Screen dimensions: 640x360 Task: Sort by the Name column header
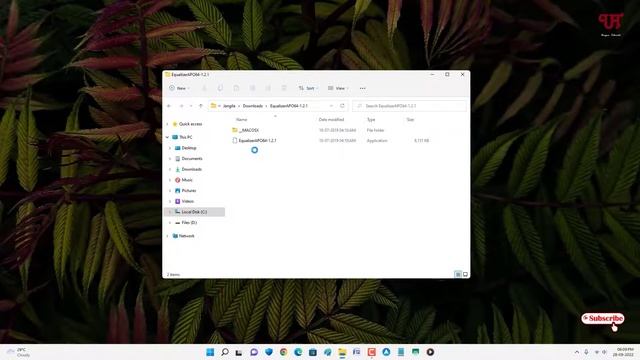tap(242, 120)
